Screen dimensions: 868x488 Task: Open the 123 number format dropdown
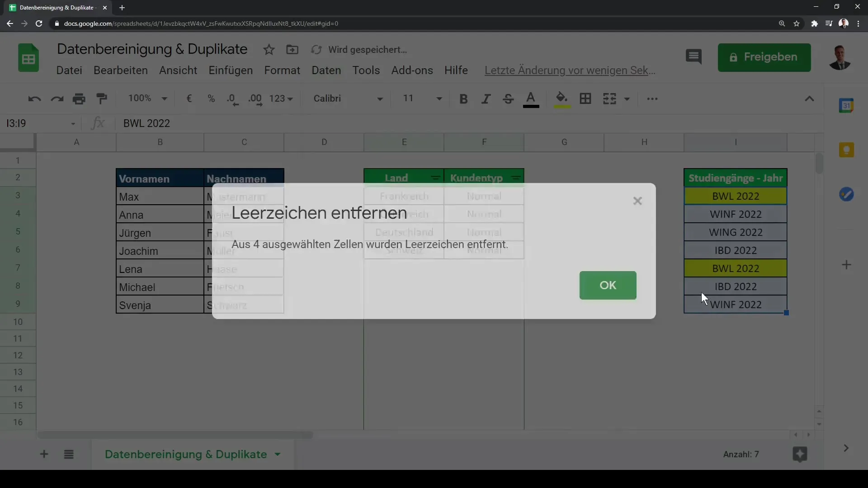click(x=281, y=99)
